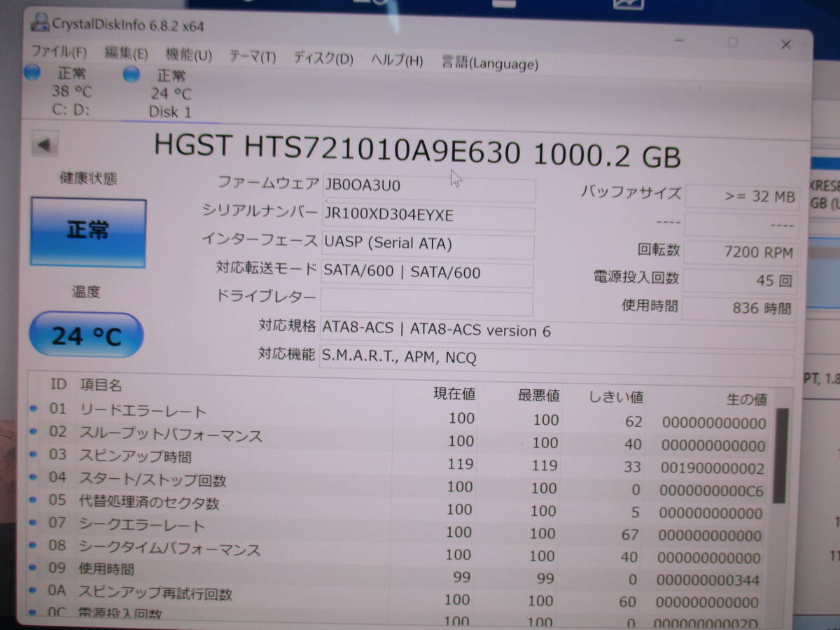Click the 対応機能 field S.M.A.R.T., APM, NCQ
The height and width of the screenshot is (630, 840).
[x=557, y=361]
